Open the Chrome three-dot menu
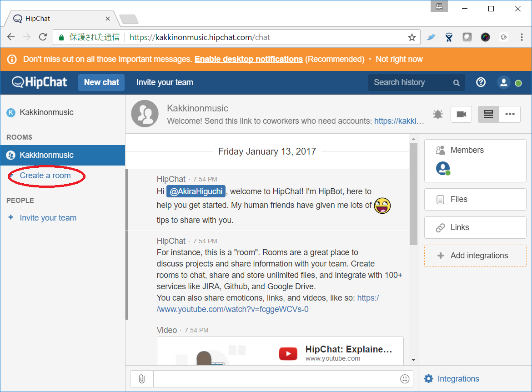 (x=522, y=37)
